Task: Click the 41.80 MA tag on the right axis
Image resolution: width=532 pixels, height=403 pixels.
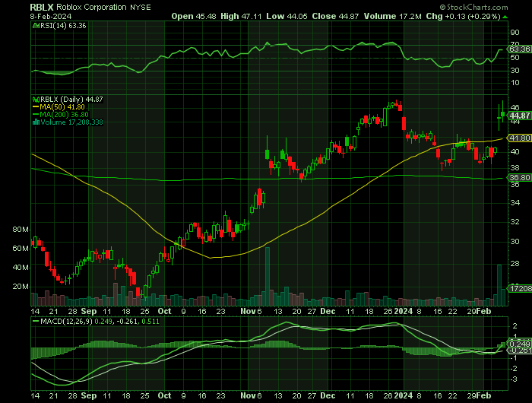Action: coord(520,138)
